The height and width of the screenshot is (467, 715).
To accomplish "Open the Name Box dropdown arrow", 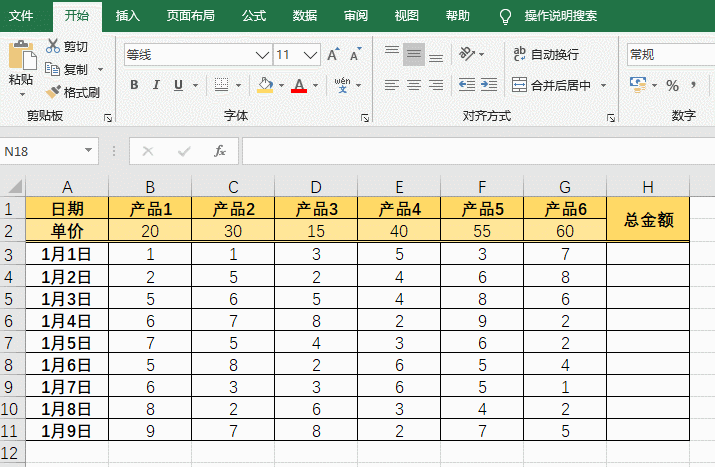I will 89,151.
